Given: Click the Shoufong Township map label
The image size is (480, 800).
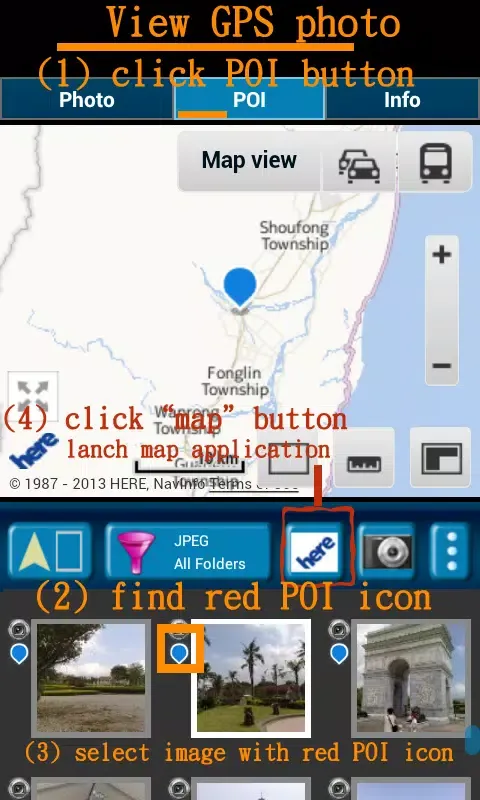Looking at the screenshot, I should click(x=294, y=236).
